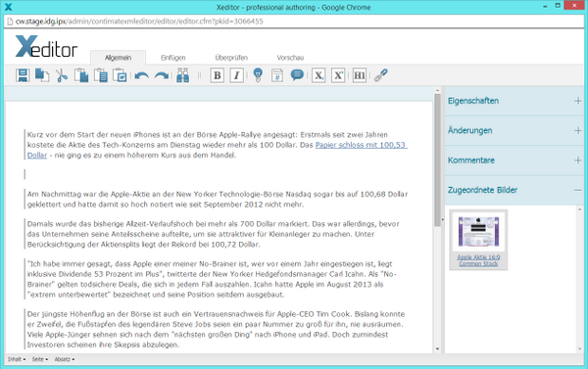
Task: Click the images panel scroll up arrow
Action: coord(580,209)
